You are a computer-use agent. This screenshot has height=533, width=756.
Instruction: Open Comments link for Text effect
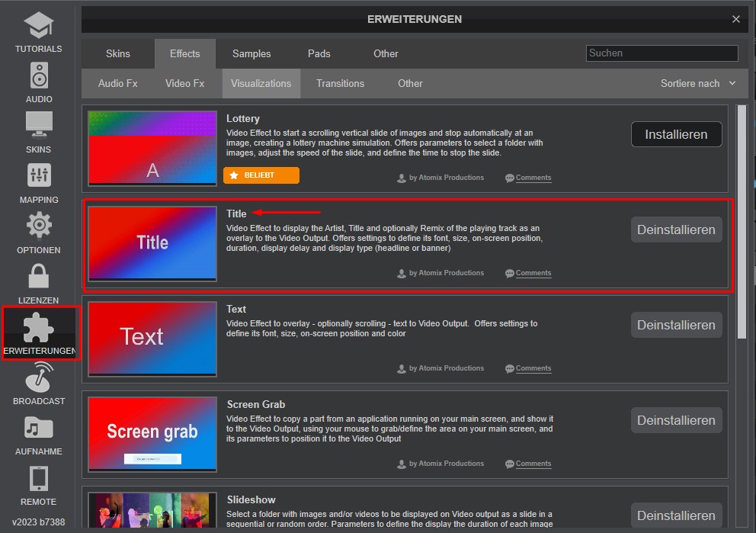tap(533, 368)
